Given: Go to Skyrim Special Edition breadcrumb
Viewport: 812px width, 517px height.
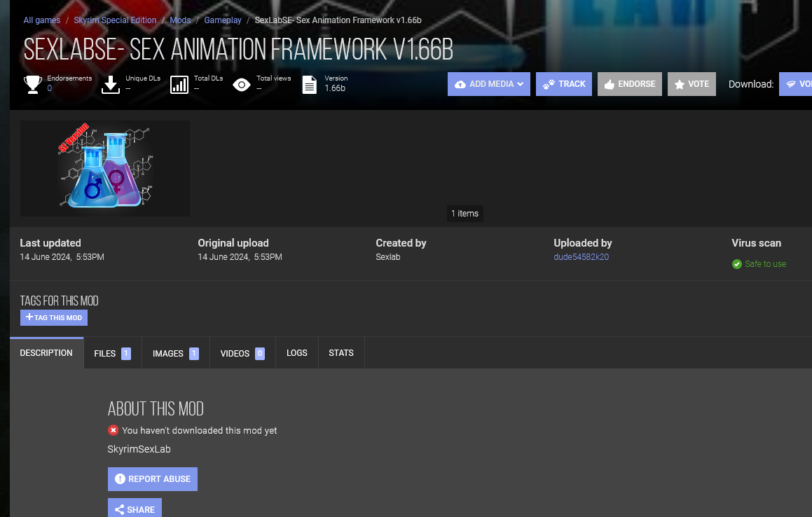Looking at the screenshot, I should pos(115,20).
